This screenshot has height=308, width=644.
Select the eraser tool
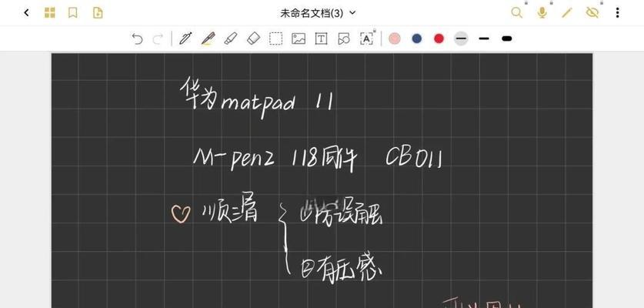pyautogui.click(x=253, y=38)
